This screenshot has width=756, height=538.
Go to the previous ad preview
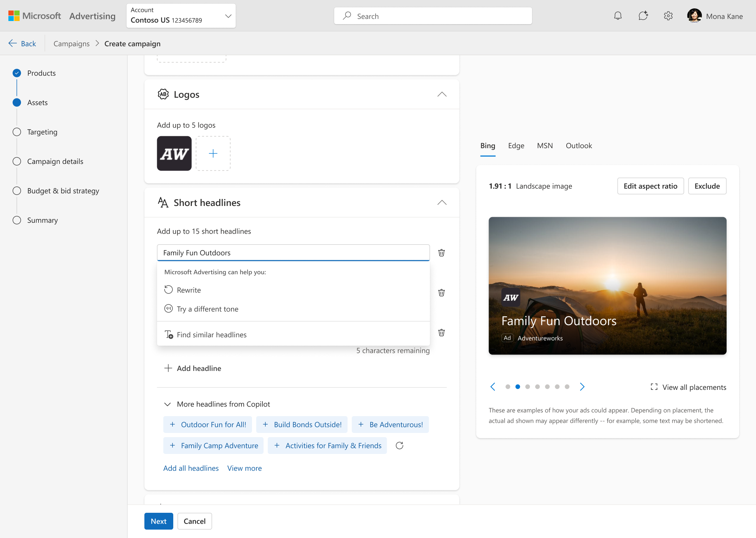[493, 387]
